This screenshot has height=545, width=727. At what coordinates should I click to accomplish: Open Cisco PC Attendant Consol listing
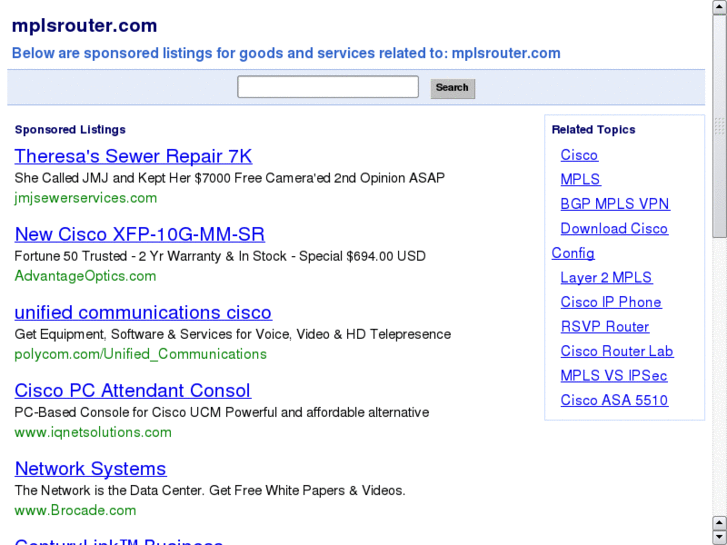(x=133, y=390)
